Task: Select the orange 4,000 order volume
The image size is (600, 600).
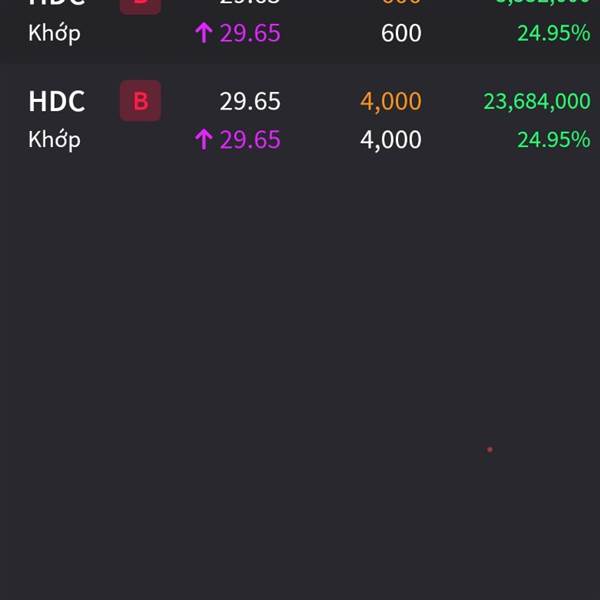Action: 391,102
